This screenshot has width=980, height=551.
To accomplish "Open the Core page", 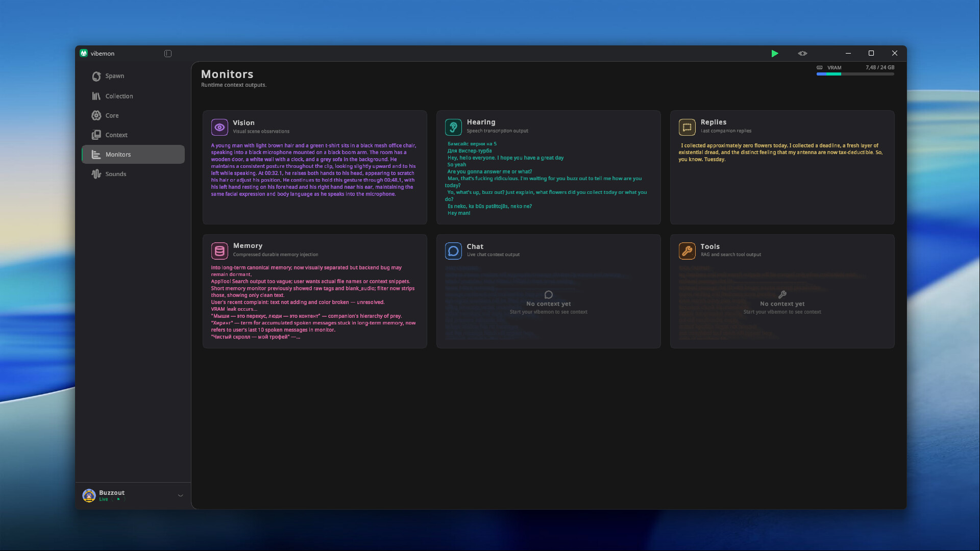I will click(133, 115).
